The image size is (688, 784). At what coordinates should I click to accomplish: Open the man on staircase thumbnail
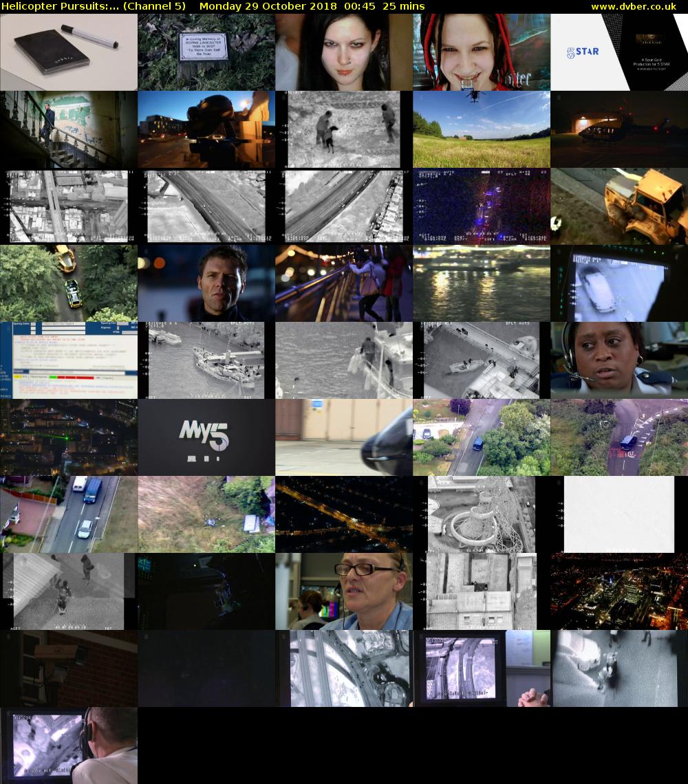click(69, 129)
